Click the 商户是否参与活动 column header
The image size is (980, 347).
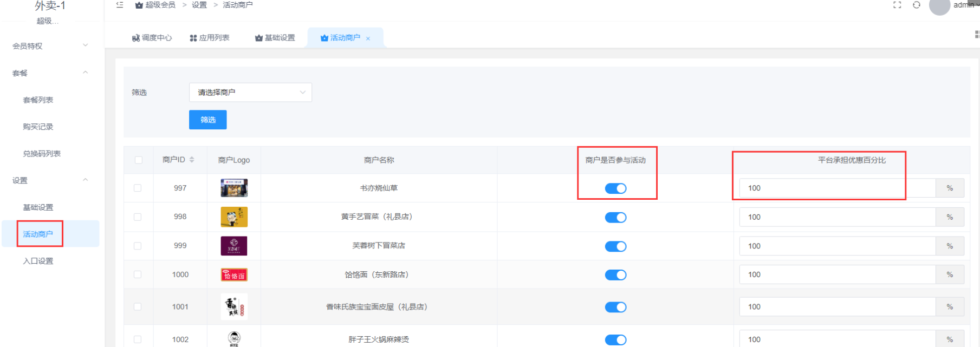[615, 160]
